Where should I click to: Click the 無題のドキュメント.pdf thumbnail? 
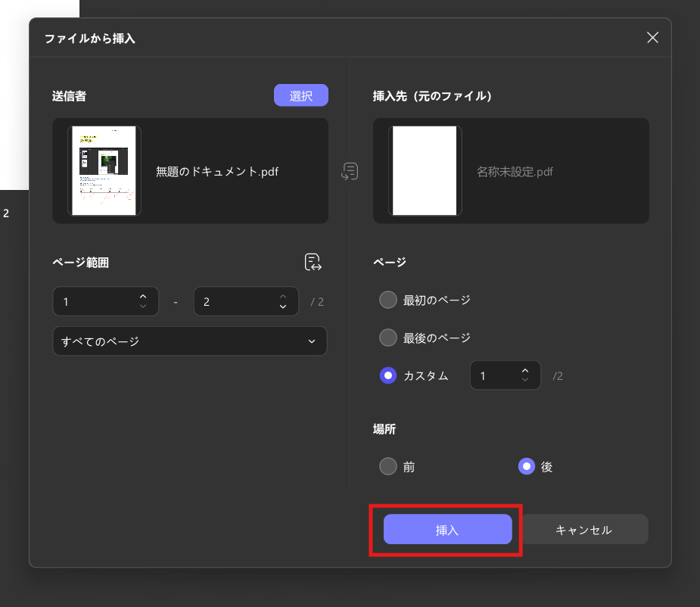104,171
